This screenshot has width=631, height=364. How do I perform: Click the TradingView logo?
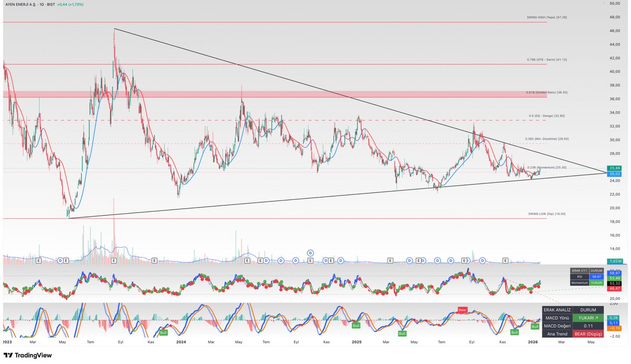[27, 356]
